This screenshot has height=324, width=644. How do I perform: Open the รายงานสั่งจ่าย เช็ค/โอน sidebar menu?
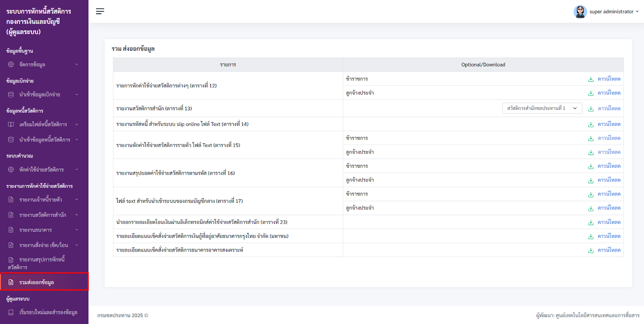coord(44,245)
